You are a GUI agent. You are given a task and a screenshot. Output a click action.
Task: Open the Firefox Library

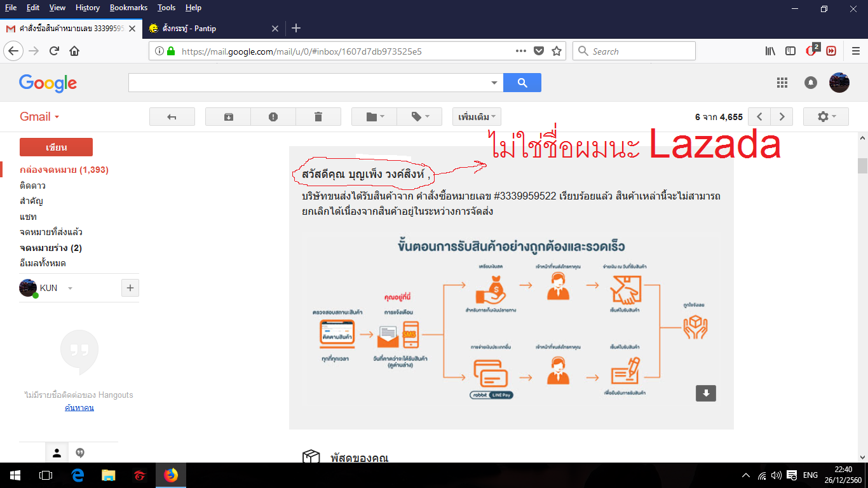[x=770, y=51]
